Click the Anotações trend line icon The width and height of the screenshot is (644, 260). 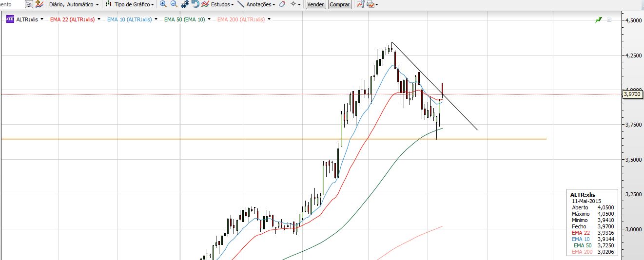[x=241, y=4]
